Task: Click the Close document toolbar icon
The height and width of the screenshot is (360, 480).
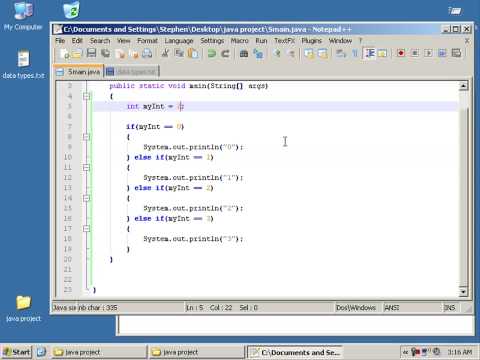Action: click(x=121, y=53)
